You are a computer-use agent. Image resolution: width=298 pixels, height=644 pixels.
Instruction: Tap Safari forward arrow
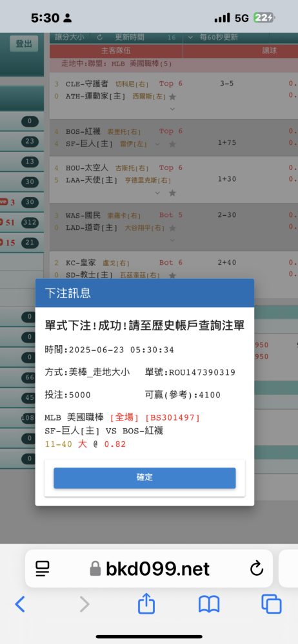coord(84,604)
